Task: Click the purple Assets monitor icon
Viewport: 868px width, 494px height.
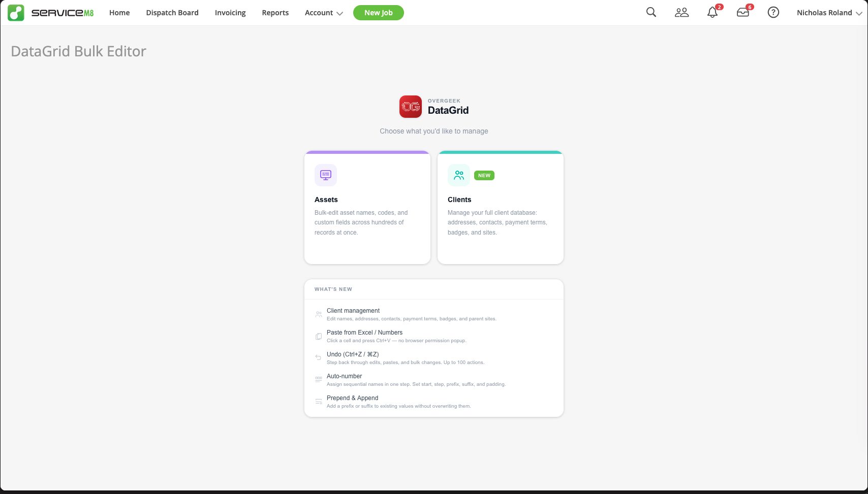Action: [326, 175]
